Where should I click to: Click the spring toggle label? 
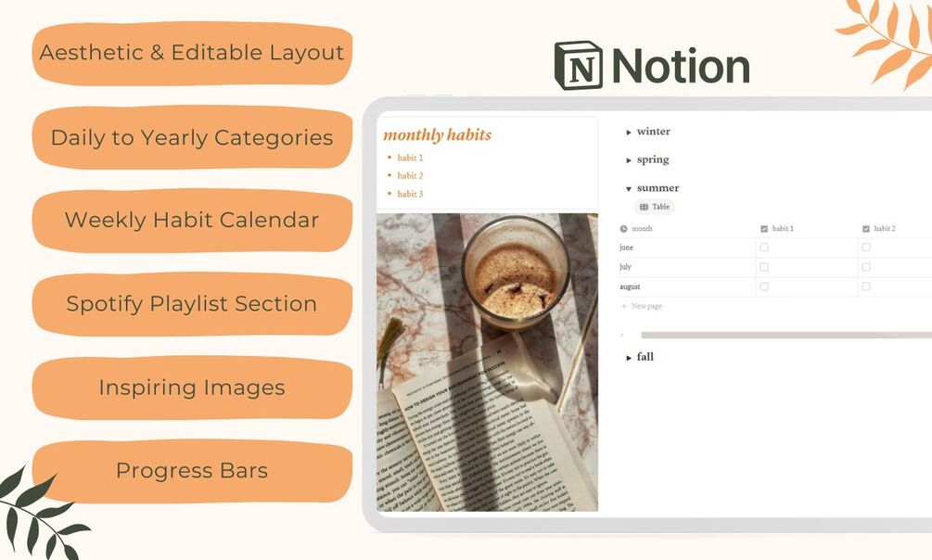click(x=653, y=159)
